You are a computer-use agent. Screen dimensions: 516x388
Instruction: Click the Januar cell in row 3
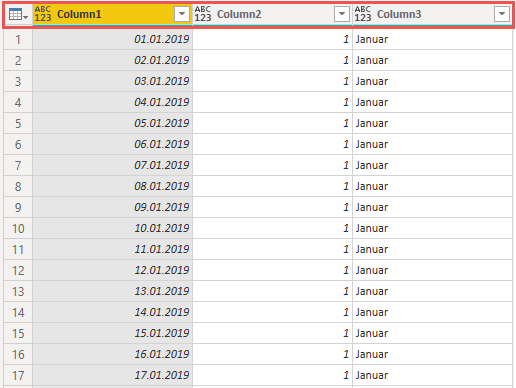pyautogui.click(x=432, y=81)
